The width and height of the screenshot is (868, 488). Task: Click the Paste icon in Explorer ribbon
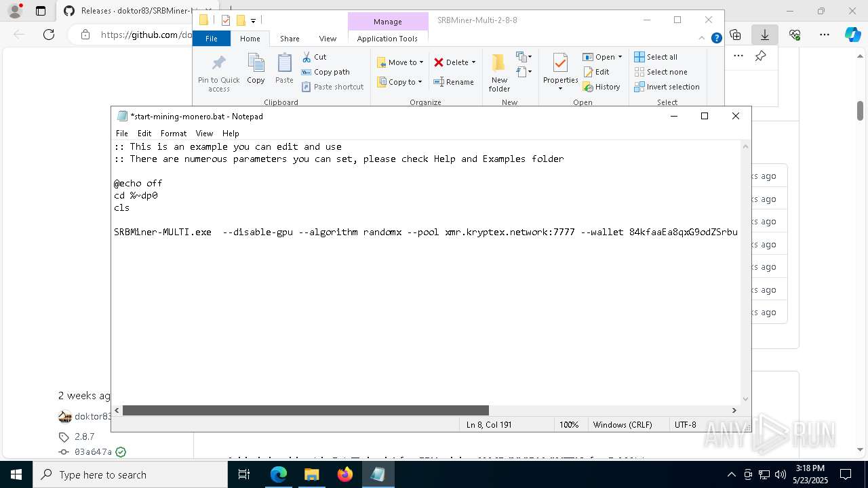(284, 69)
